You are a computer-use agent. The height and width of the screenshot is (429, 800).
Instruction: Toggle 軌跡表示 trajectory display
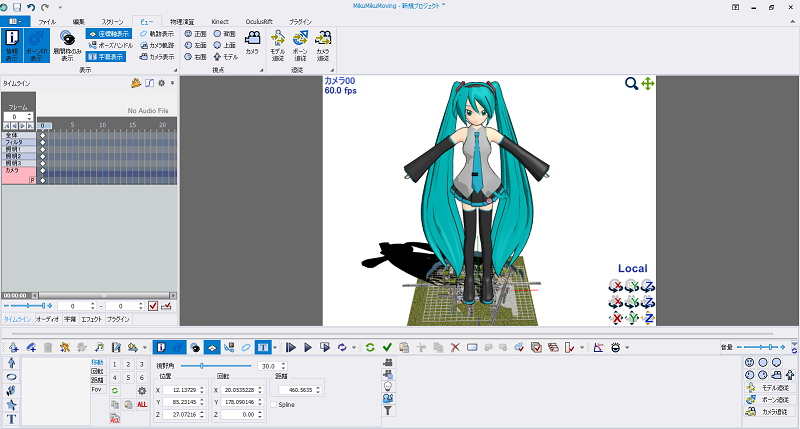point(157,34)
